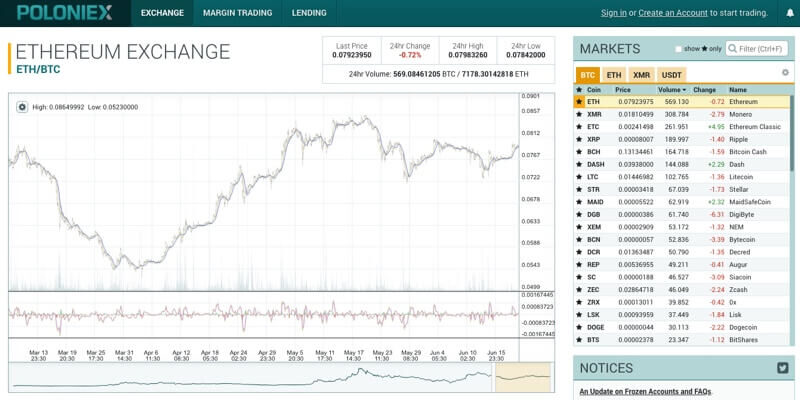Select the Bitcoin Cash market row
Image resolution: width=800 pixels, height=400 pixels.
click(x=683, y=152)
